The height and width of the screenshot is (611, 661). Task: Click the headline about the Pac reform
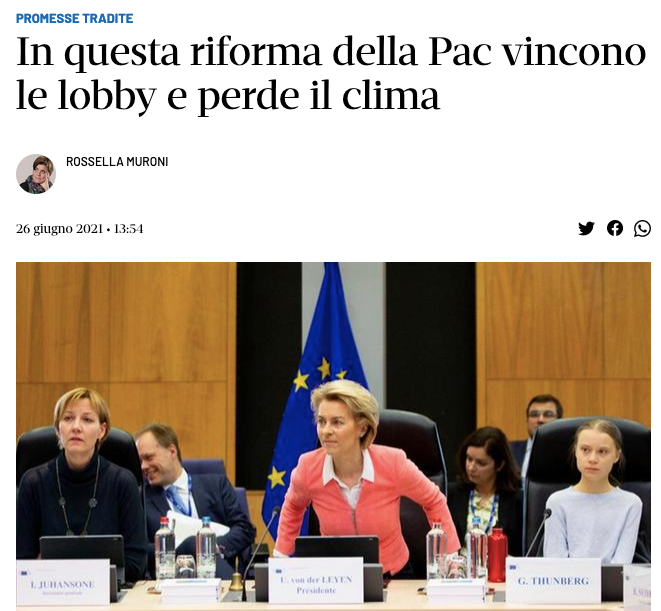tap(330, 74)
